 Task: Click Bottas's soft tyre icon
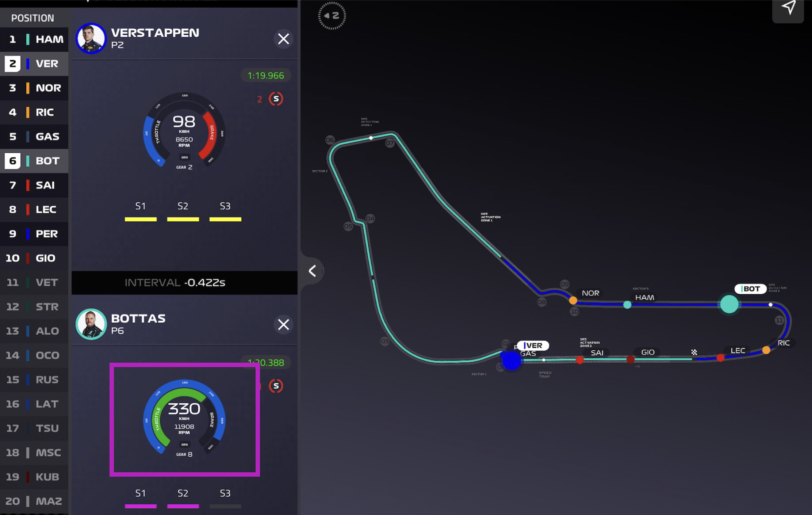point(276,386)
